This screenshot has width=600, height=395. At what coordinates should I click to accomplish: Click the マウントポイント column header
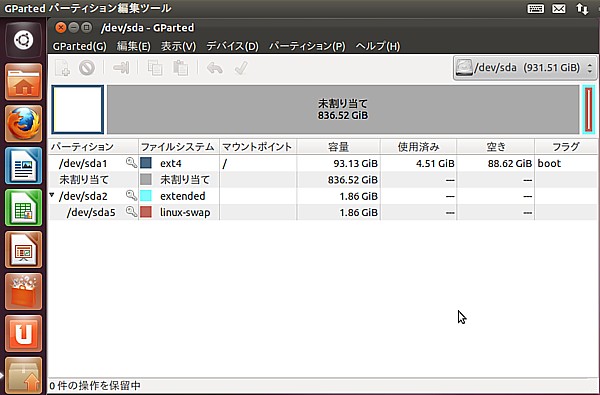(258, 147)
